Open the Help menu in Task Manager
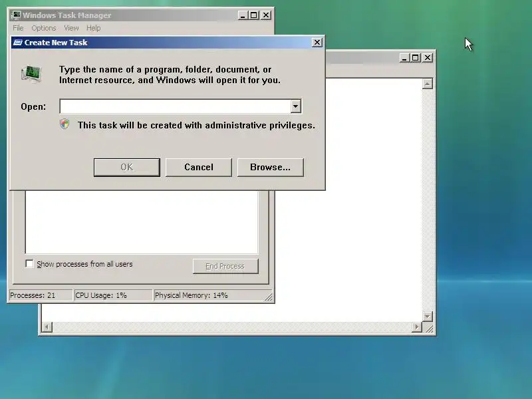 coord(93,28)
